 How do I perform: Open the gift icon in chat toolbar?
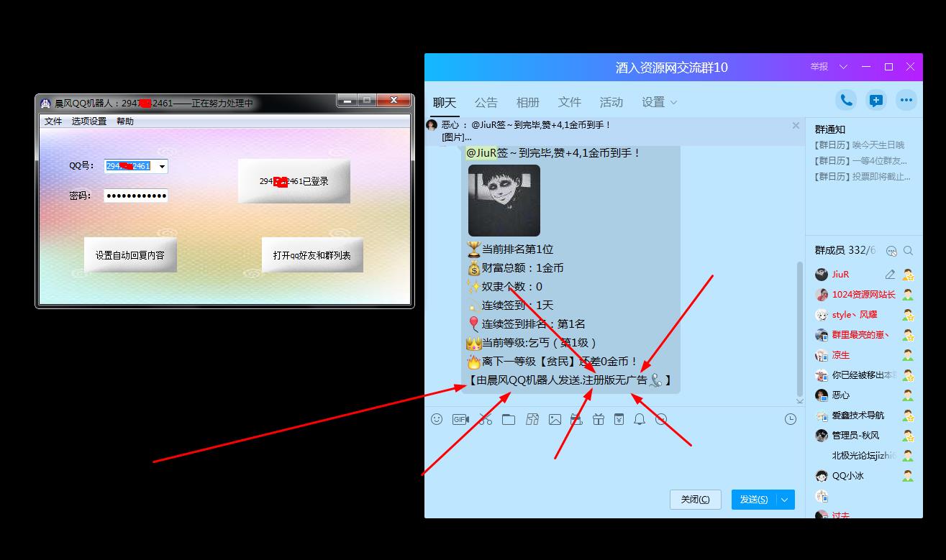click(598, 419)
